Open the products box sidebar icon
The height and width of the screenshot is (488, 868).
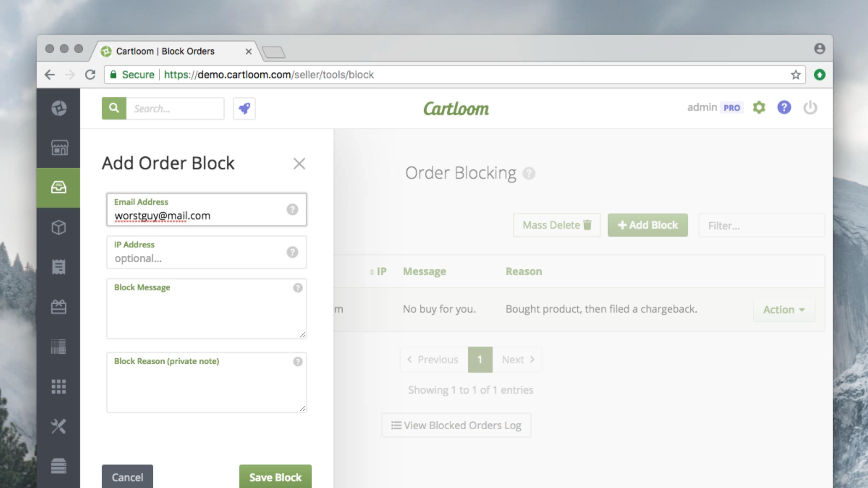coord(59,227)
